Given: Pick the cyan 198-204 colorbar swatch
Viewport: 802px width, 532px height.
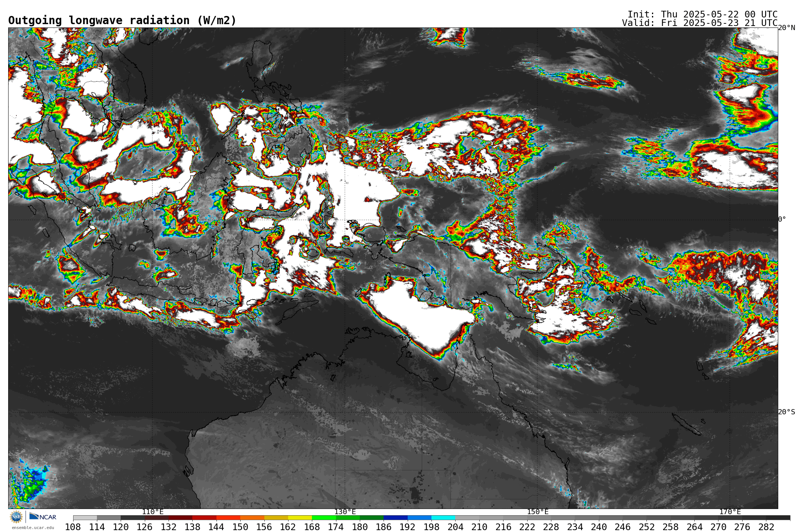Looking at the screenshot, I should 443,518.
